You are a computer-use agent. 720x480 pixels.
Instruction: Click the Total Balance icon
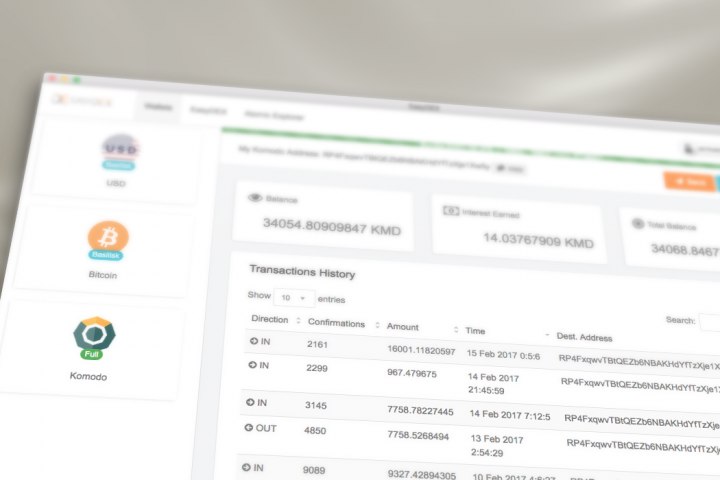[638, 224]
